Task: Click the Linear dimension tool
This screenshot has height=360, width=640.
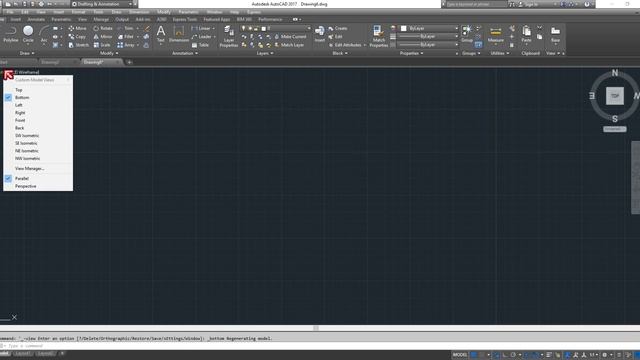Action: [x=201, y=29]
